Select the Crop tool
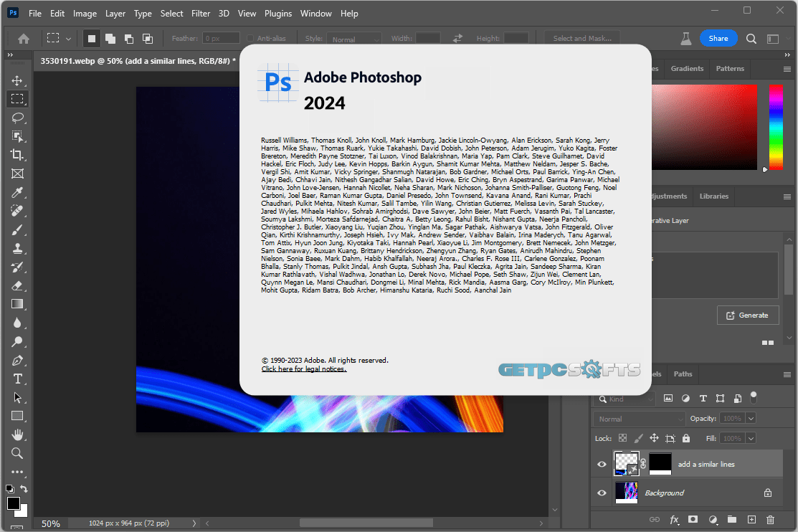The width and height of the screenshot is (798, 532). click(17, 155)
